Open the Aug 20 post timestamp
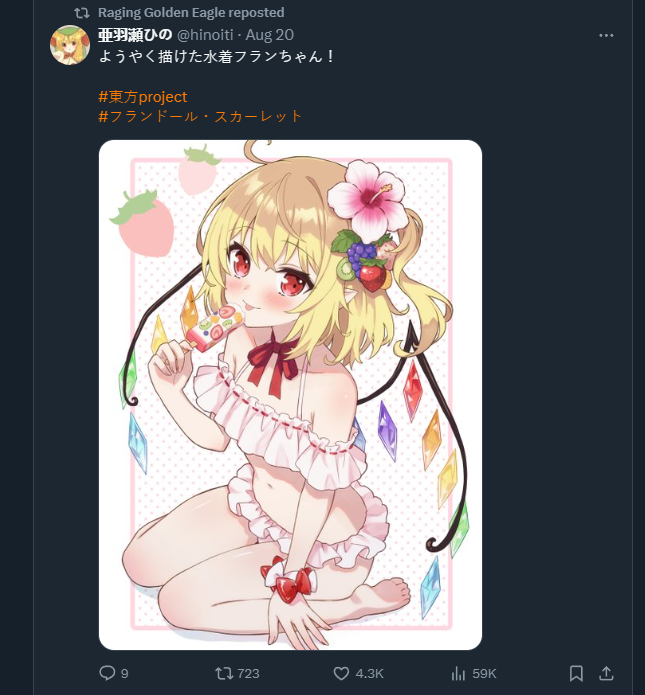Screen dimensions: 645x695 pyautogui.click(x=270, y=35)
